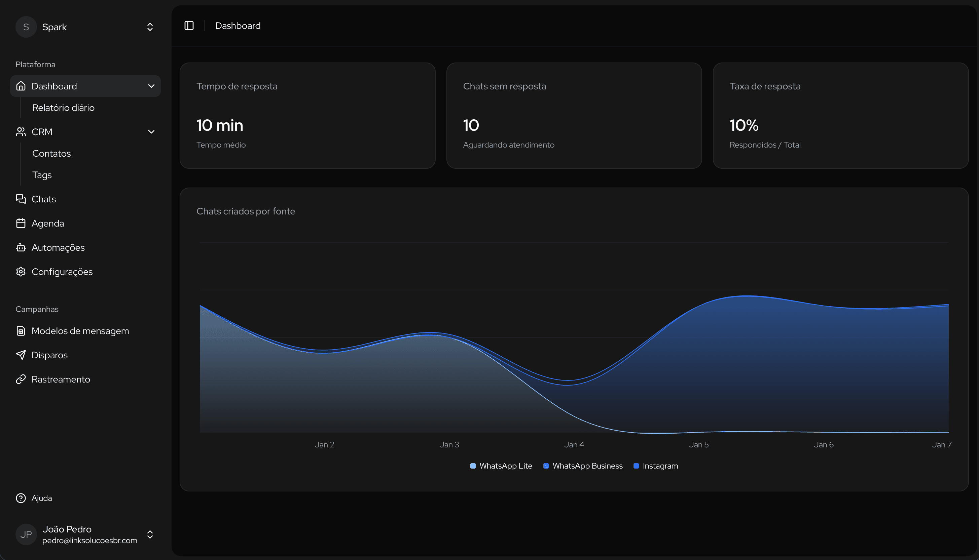This screenshot has height=560, width=979.
Task: Click the Jan 2 axis label
Action: (x=324, y=445)
